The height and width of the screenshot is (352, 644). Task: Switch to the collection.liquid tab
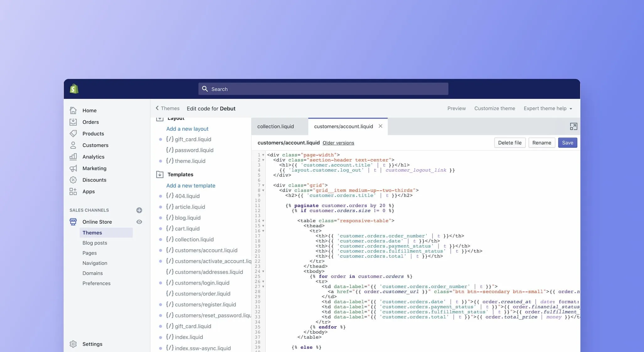click(x=275, y=127)
